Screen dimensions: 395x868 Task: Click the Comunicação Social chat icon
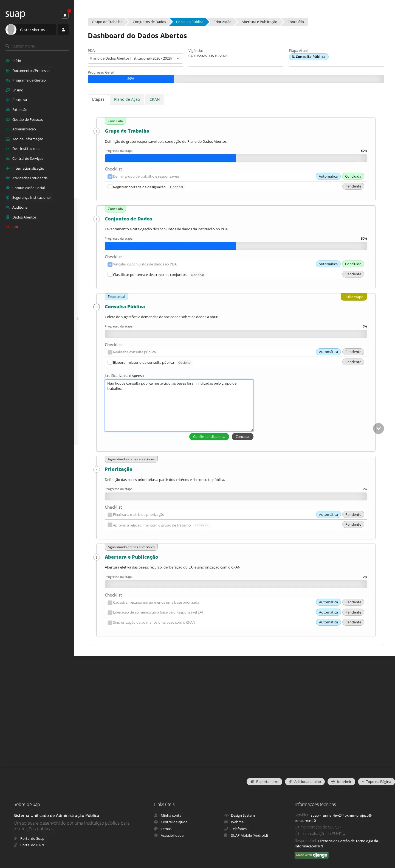(8, 188)
